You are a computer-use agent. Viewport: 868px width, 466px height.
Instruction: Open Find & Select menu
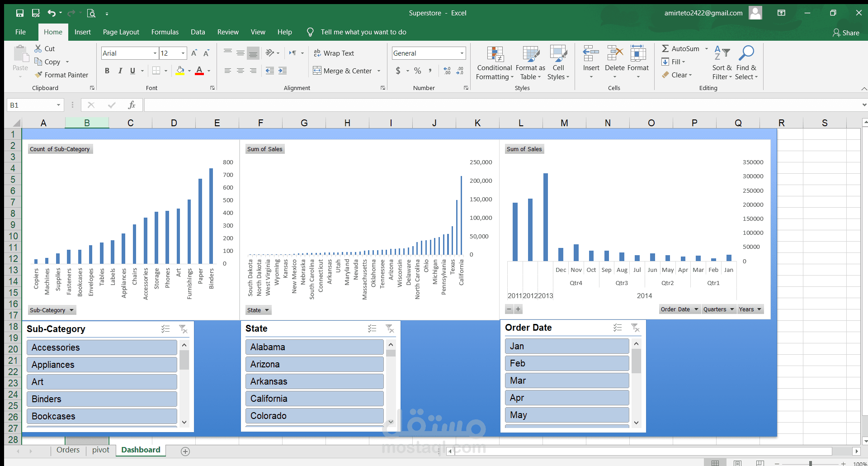pyautogui.click(x=746, y=63)
